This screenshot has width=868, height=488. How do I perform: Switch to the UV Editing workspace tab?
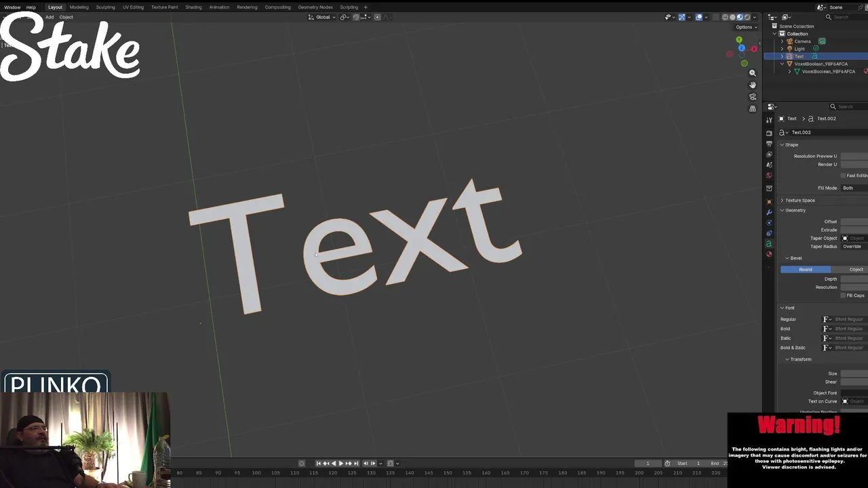[x=133, y=7]
